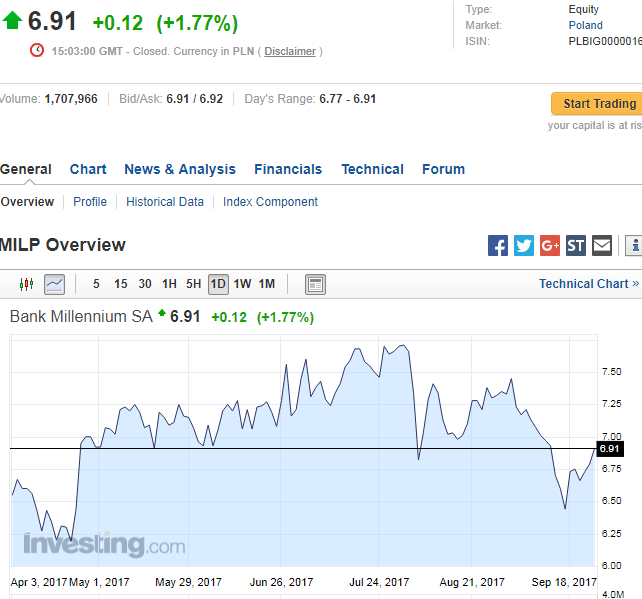Select the area line chart icon
The image size is (642, 599).
(54, 284)
